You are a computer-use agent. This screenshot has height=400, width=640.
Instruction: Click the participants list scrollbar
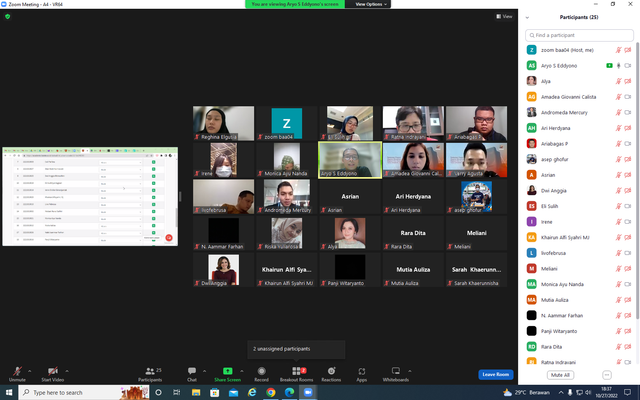(x=636, y=180)
